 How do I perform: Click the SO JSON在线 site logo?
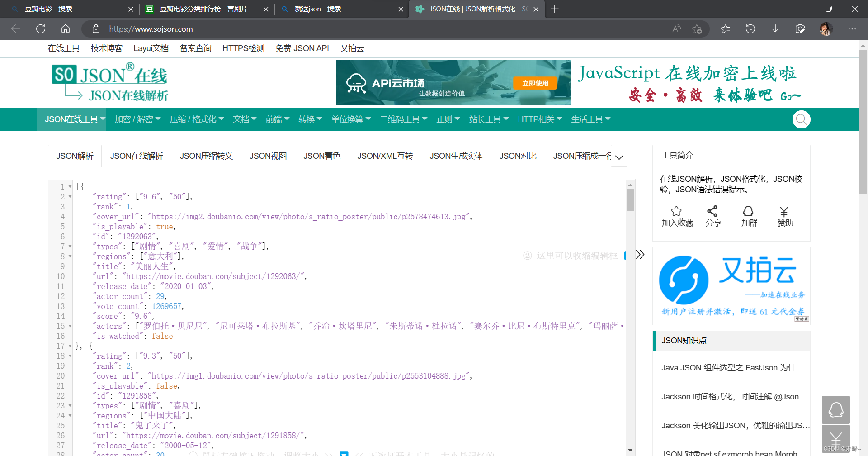(x=110, y=82)
